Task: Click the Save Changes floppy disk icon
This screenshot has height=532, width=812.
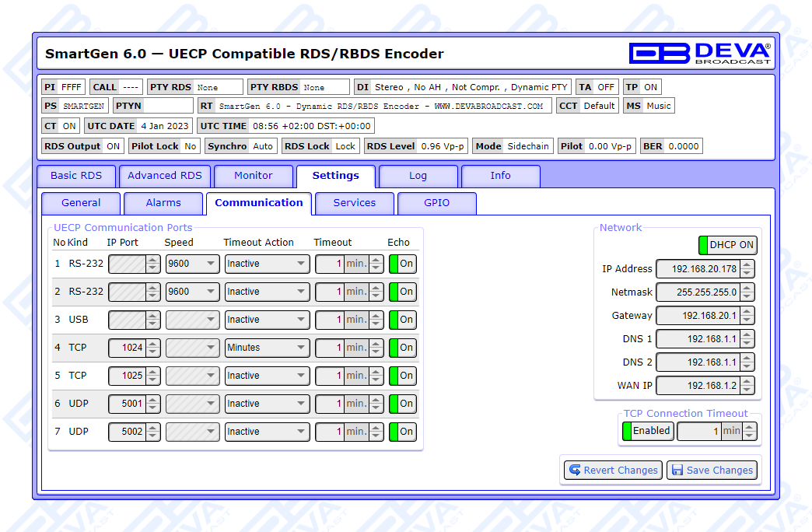Action: click(677, 471)
